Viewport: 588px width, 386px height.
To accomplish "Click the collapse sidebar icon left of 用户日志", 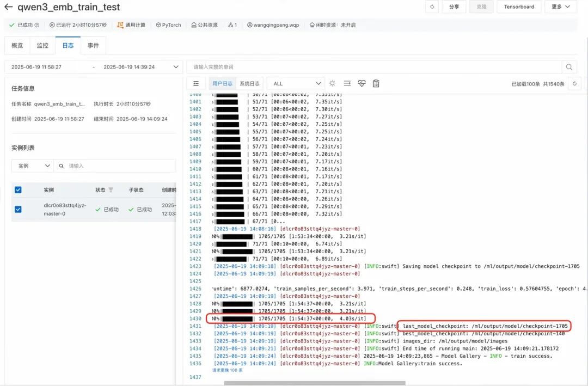I will pos(196,83).
